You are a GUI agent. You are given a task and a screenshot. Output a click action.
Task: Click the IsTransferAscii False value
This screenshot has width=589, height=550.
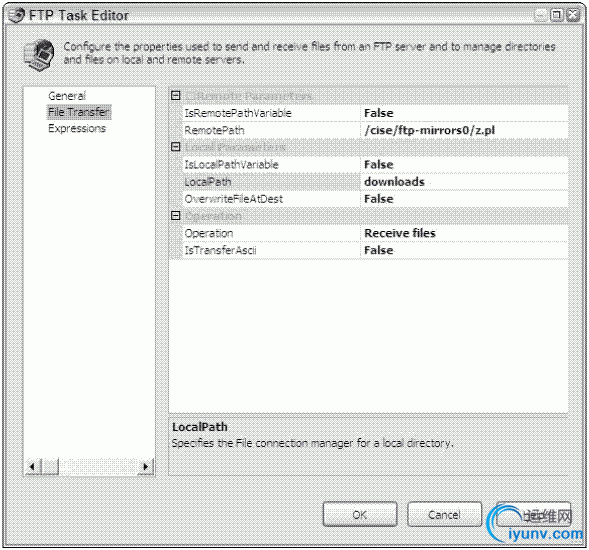point(464,250)
